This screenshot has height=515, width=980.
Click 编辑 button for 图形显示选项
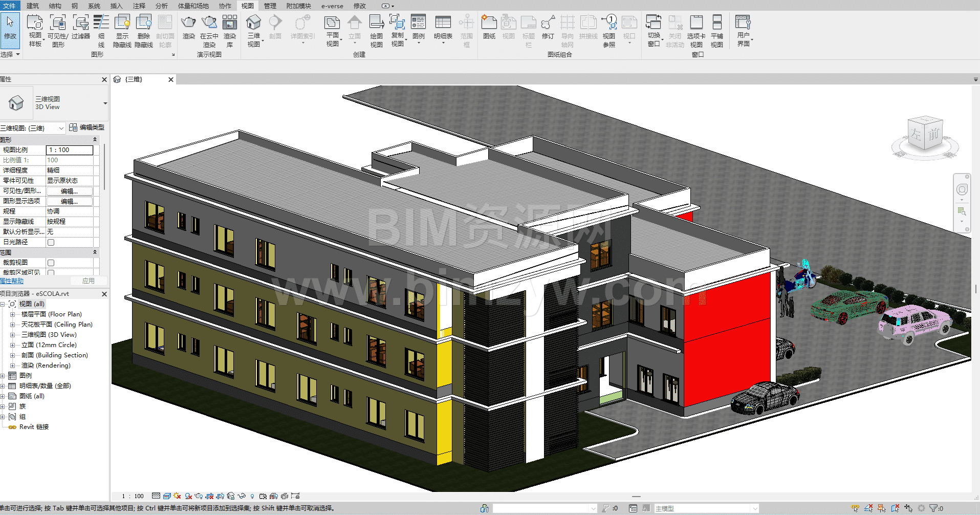coord(70,201)
